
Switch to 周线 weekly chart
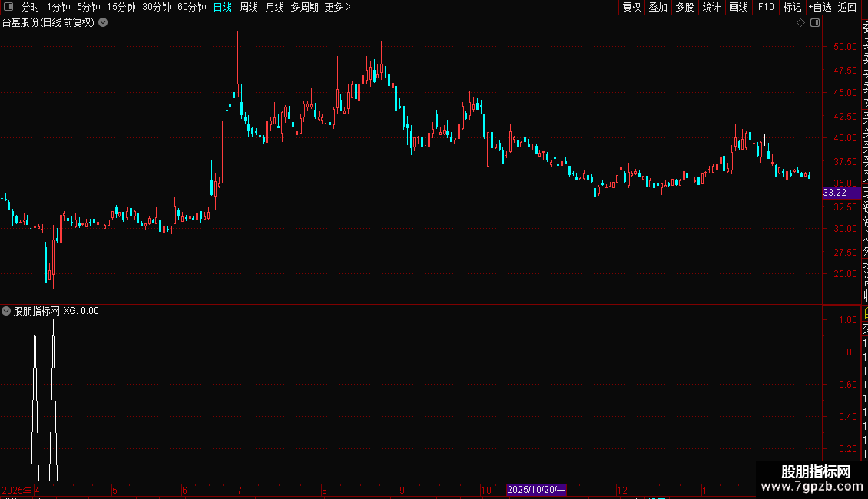249,7
